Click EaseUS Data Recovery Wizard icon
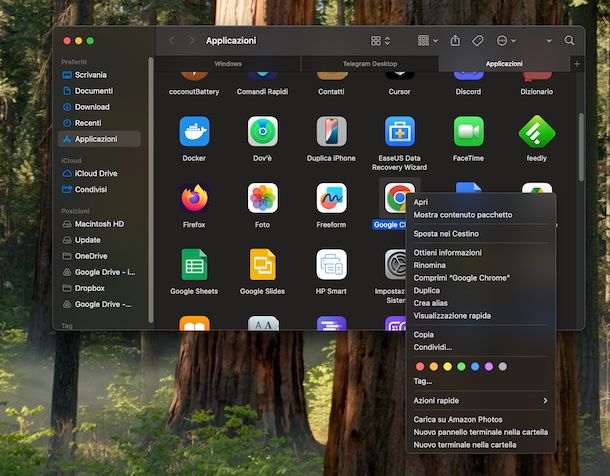610x476 pixels. (400, 131)
